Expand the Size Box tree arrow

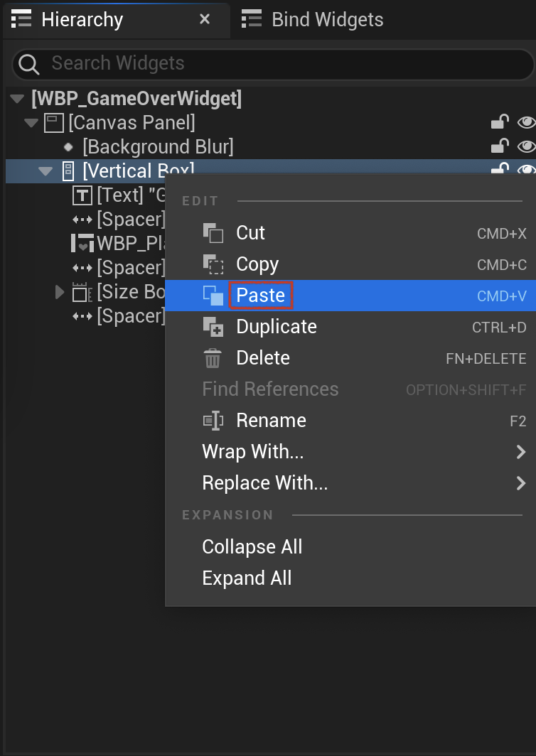tap(59, 292)
